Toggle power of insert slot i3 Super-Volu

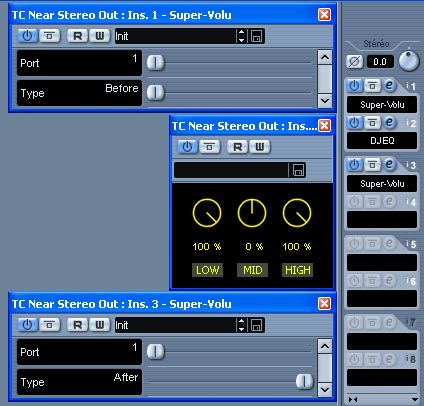tap(354, 165)
